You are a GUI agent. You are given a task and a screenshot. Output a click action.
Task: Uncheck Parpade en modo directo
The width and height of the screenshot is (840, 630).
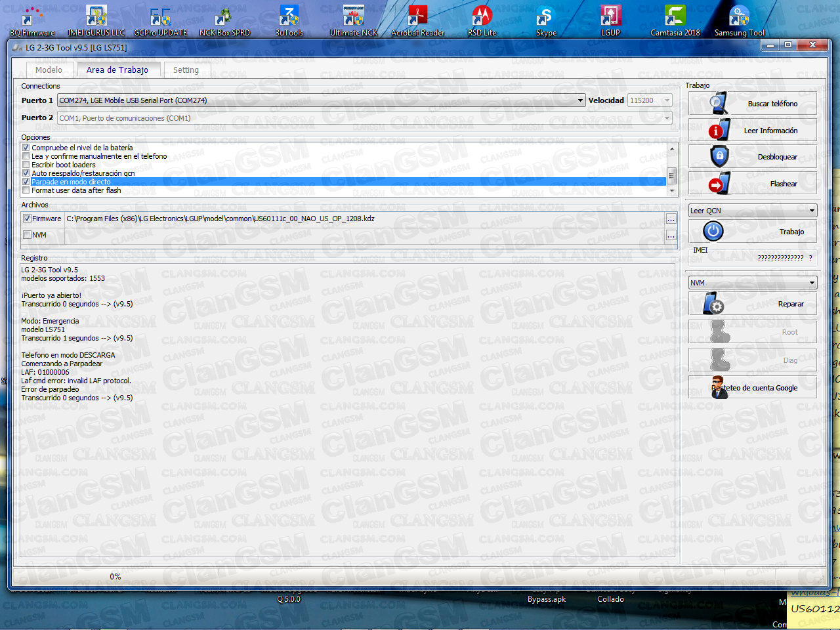coord(26,182)
